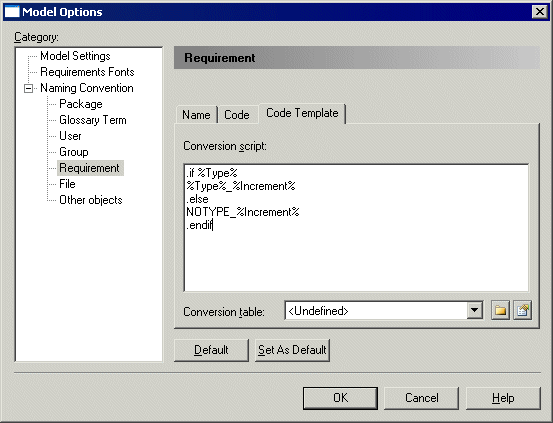Open Help for Model Options
553x423 pixels.
pyautogui.click(x=503, y=398)
